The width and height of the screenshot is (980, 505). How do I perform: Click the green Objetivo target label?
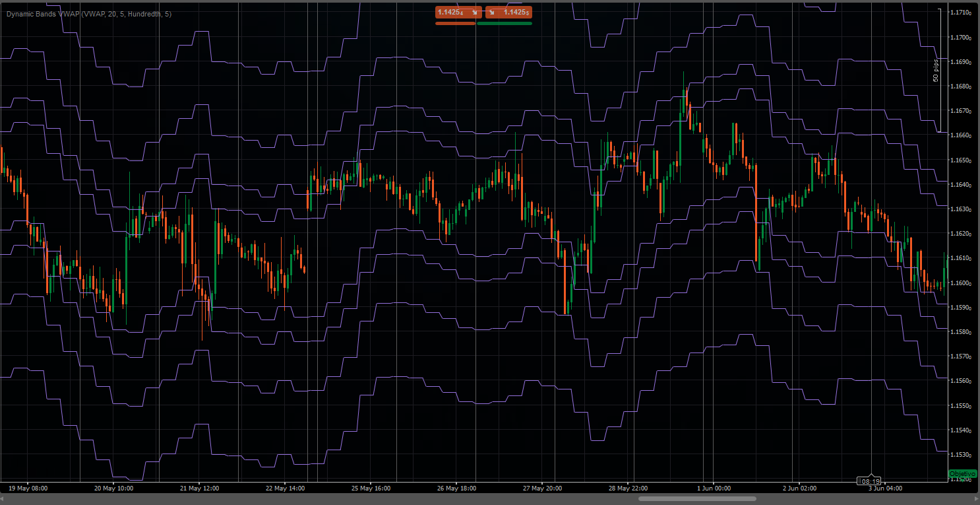(963, 474)
